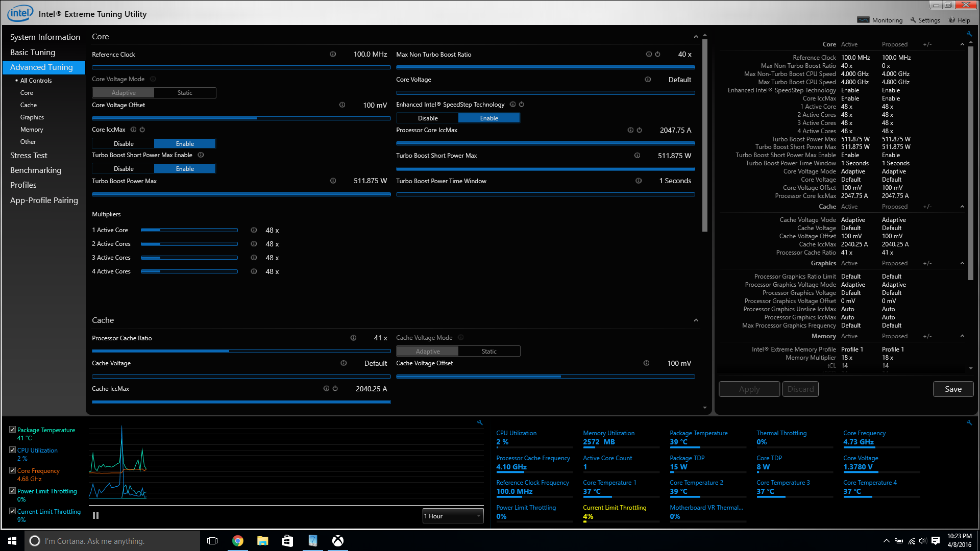
Task: Click the info icon for Processor Core IccMax
Action: 630,130
